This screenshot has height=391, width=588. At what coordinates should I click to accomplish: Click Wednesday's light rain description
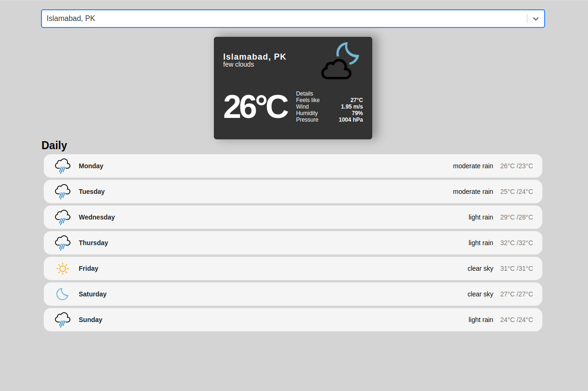[481, 217]
